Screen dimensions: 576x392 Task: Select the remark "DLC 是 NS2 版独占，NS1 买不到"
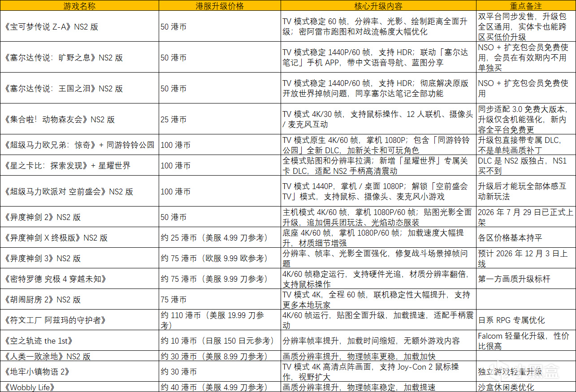click(x=526, y=165)
